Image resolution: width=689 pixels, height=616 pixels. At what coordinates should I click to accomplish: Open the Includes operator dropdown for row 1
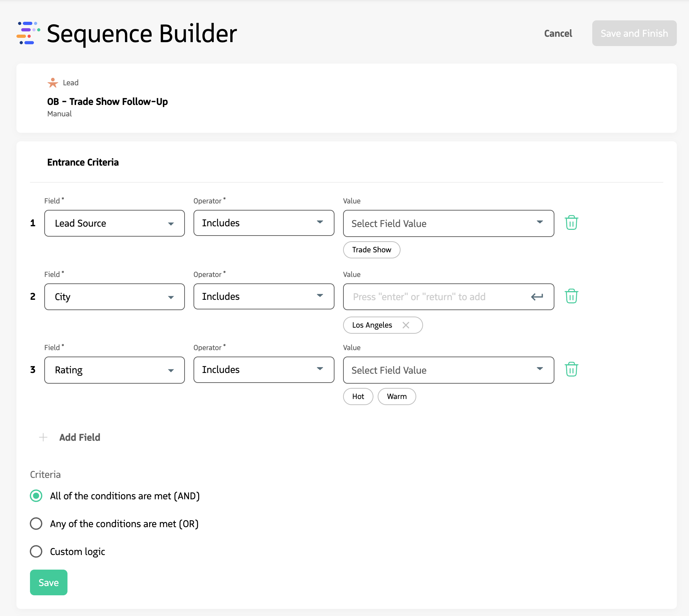click(320, 223)
